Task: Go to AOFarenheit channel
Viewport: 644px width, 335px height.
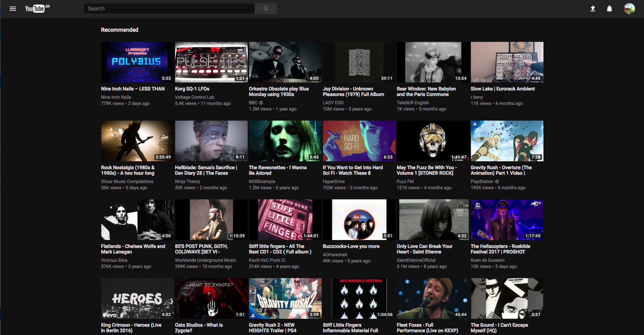Action: 335,255
